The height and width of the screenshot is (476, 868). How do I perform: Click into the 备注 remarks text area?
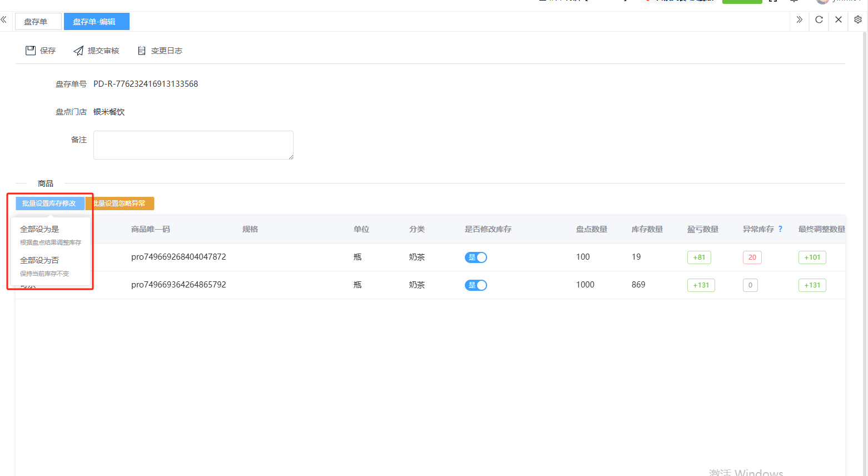tap(193, 145)
